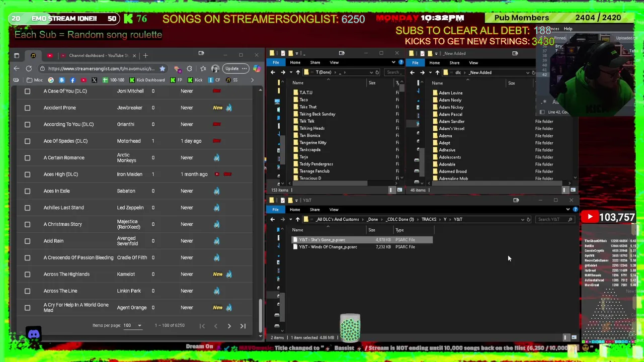This screenshot has height=362, width=644.
Task: Open the Copilot icon in browser toolbar
Action: (x=257, y=68)
